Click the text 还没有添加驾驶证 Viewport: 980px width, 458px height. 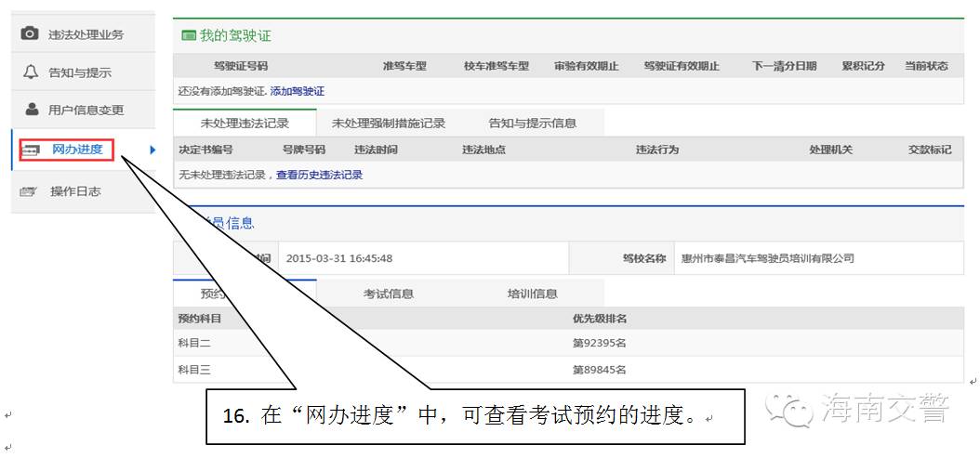(222, 91)
